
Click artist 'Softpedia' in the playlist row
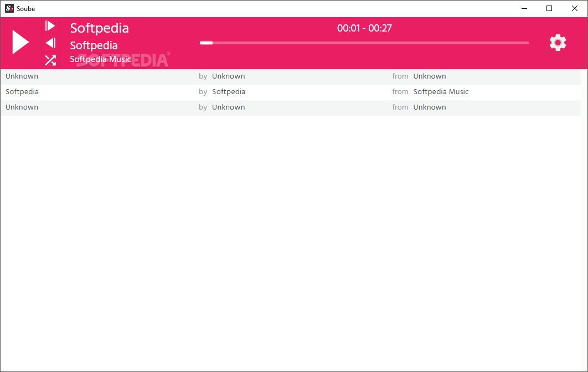tap(228, 92)
